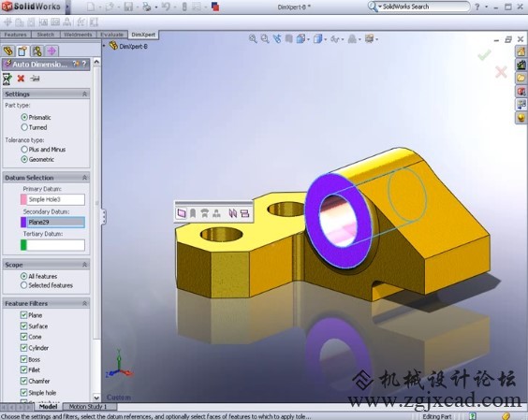Image resolution: width=528 pixels, height=420 pixels.
Task: Select Plus and Minus tolerance type
Action: click(x=24, y=149)
